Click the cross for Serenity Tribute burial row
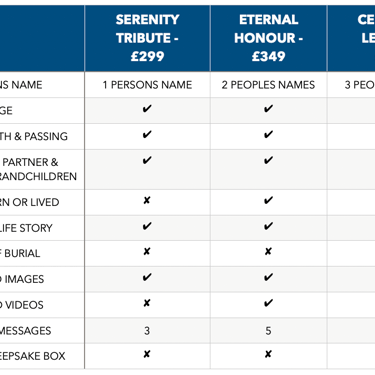The image size is (375, 375). [147, 251]
